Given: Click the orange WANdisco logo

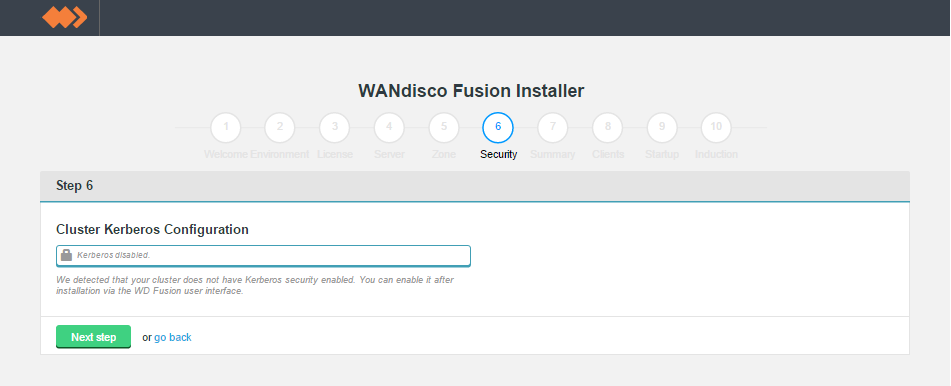Looking at the screenshot, I should [x=65, y=17].
